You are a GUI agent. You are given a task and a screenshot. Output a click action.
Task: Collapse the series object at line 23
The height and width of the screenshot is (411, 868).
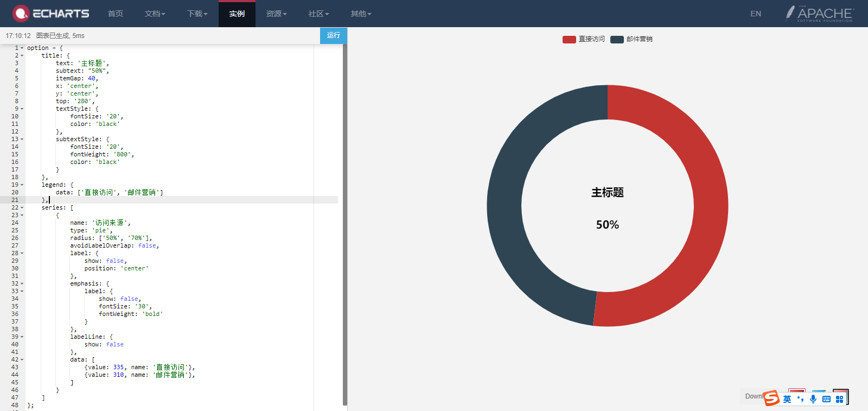coord(22,216)
